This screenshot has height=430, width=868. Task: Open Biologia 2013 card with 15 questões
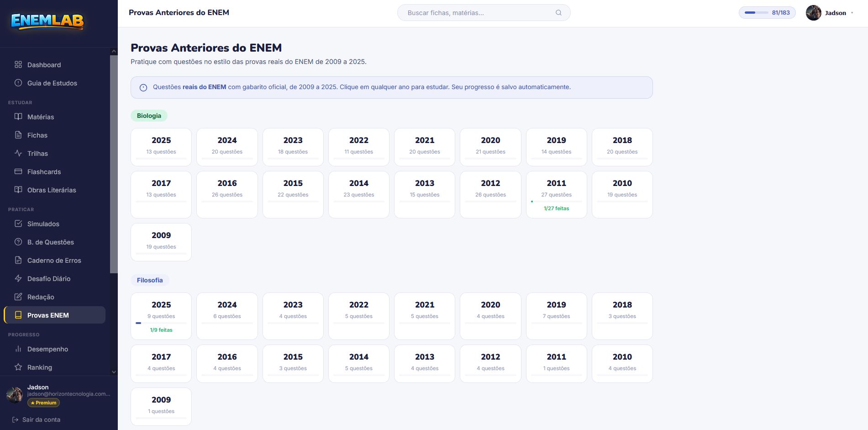(x=425, y=195)
